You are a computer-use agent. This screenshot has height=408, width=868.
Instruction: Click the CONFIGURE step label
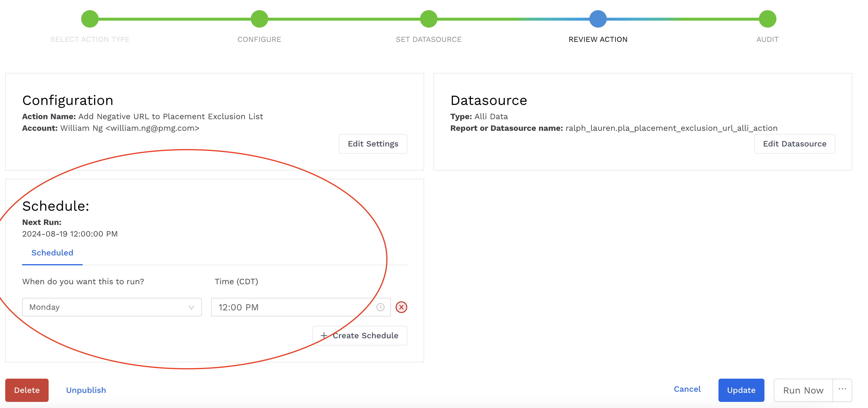point(259,40)
